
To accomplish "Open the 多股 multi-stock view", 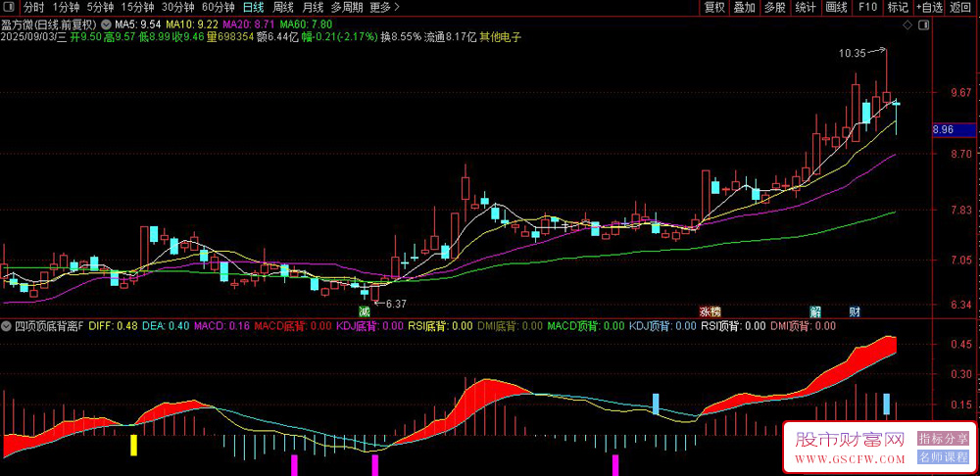I will coord(775,8).
